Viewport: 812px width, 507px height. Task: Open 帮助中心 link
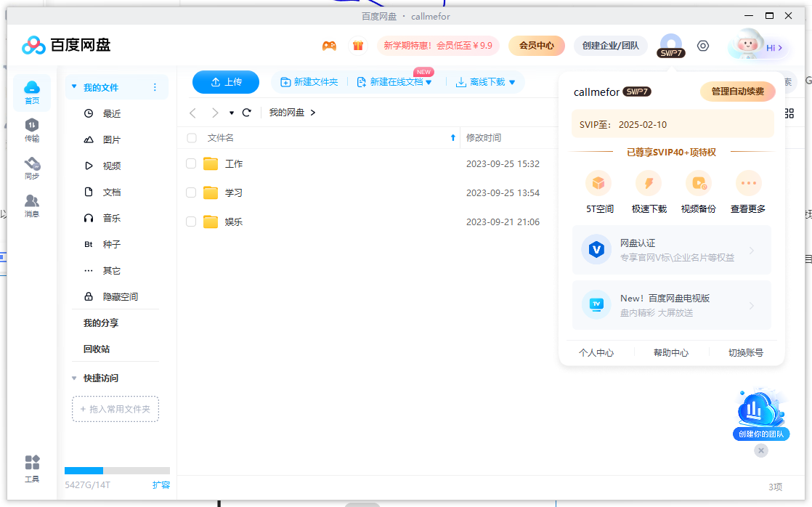tap(671, 353)
